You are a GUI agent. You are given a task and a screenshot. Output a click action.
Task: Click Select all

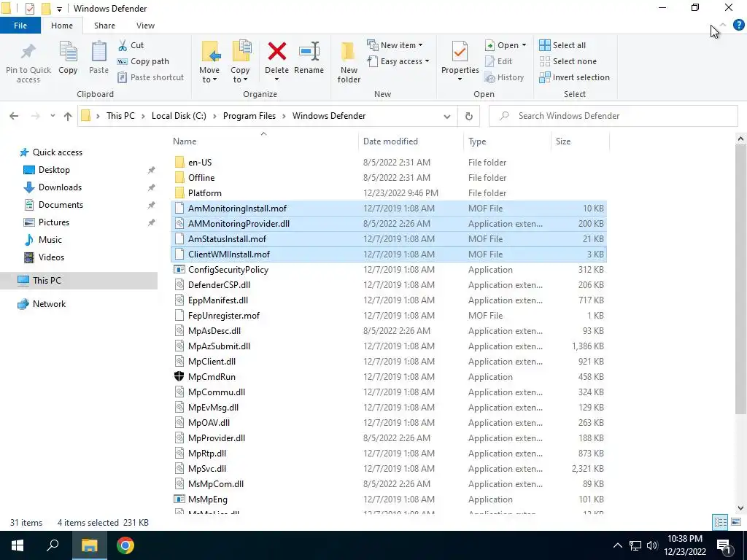562,45
